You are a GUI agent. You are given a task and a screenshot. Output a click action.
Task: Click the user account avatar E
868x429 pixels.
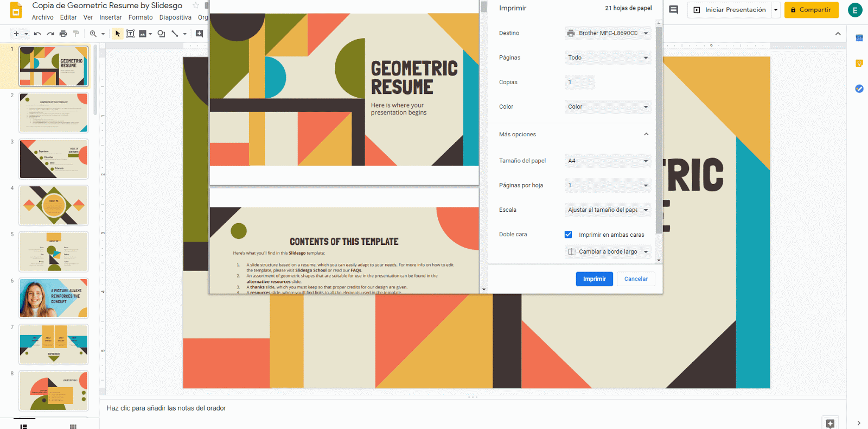click(855, 10)
